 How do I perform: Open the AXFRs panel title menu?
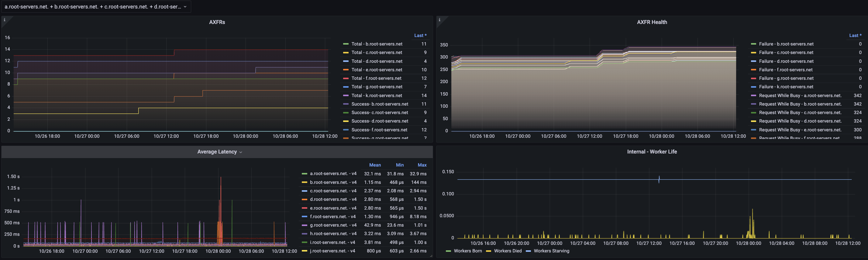pos(217,22)
